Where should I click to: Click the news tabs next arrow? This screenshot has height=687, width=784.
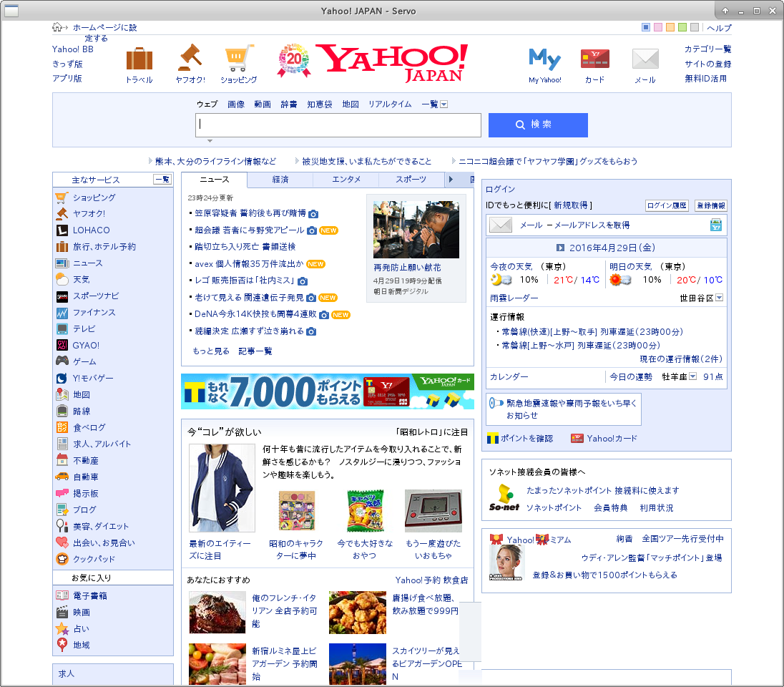(451, 179)
